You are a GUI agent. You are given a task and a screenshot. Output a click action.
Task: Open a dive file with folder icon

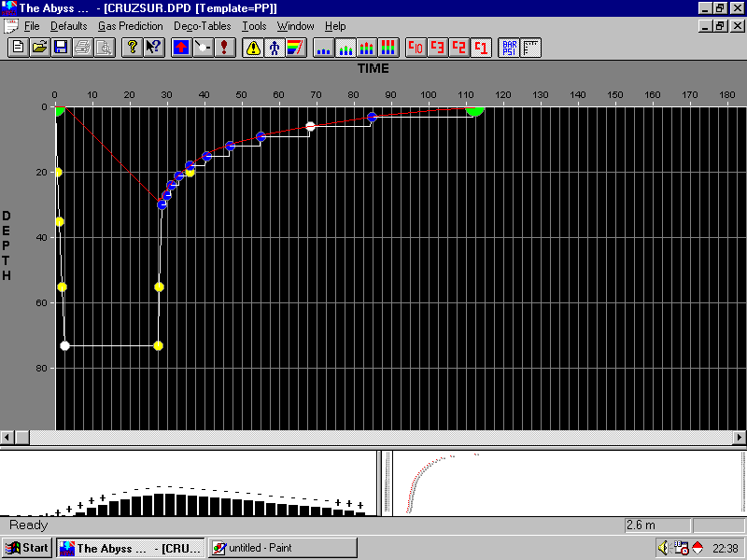point(40,48)
